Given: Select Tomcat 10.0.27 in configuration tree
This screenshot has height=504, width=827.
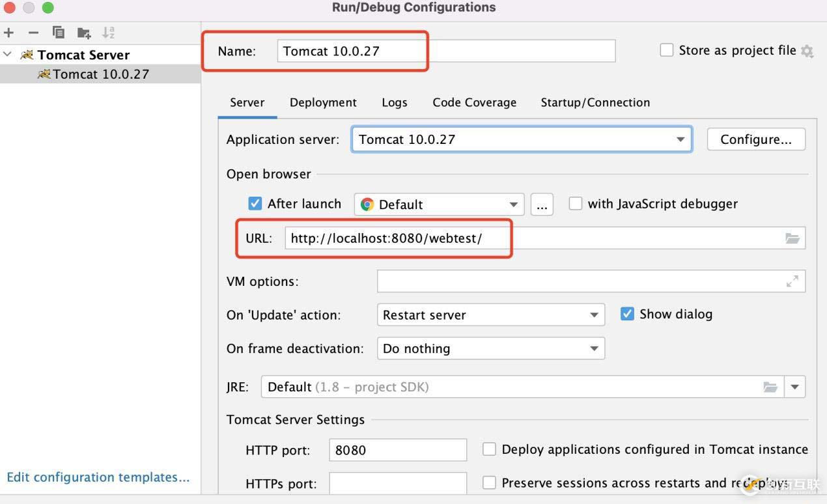Looking at the screenshot, I should click(100, 74).
